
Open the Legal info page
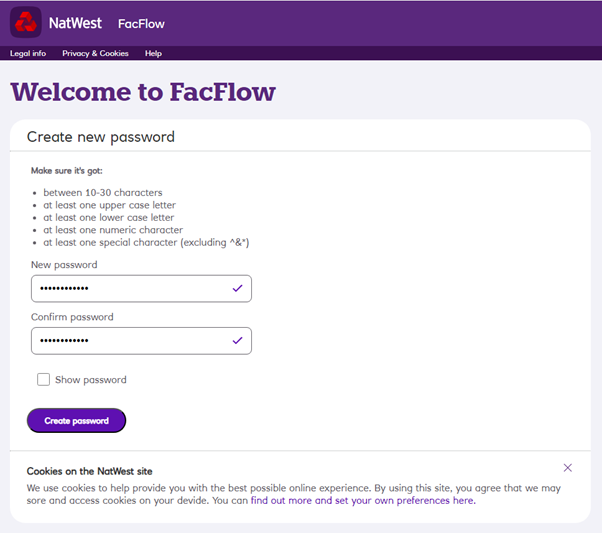28,53
